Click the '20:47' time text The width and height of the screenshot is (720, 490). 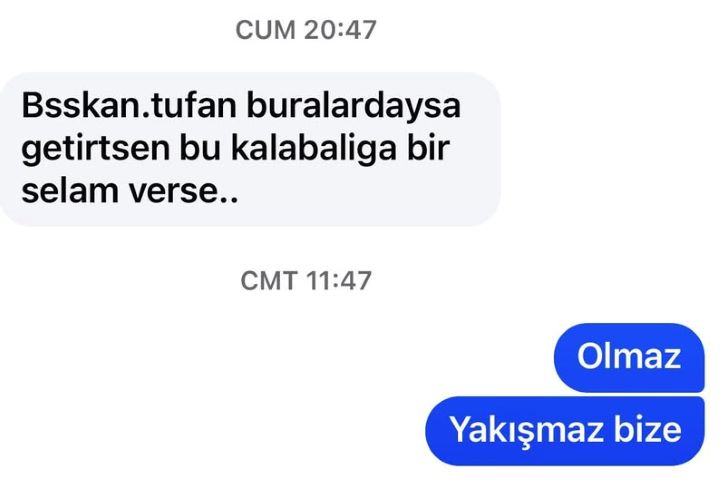[340, 30]
